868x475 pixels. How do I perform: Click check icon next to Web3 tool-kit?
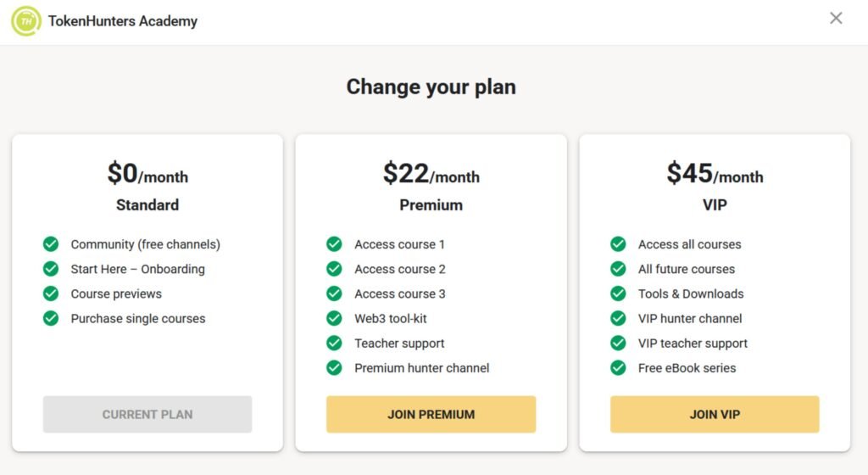[335, 318]
